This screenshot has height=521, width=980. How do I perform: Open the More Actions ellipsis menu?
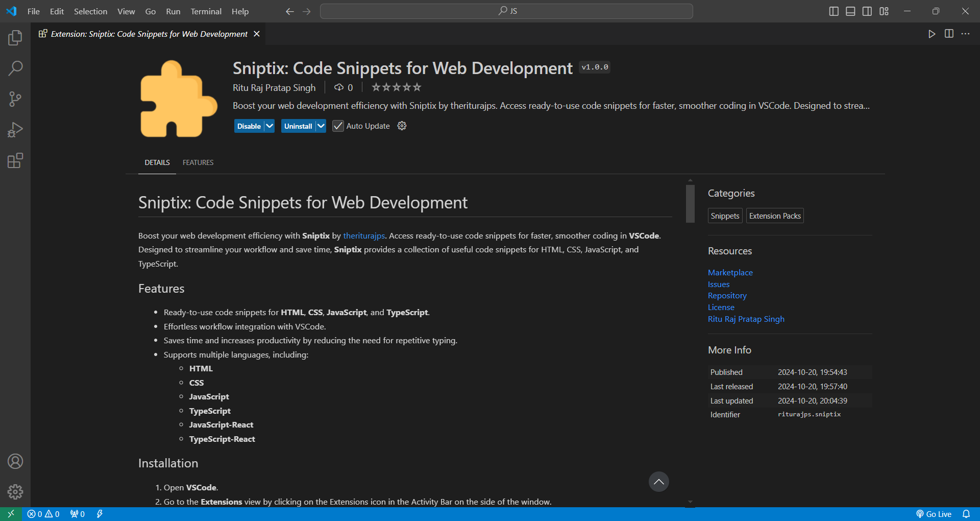click(966, 34)
